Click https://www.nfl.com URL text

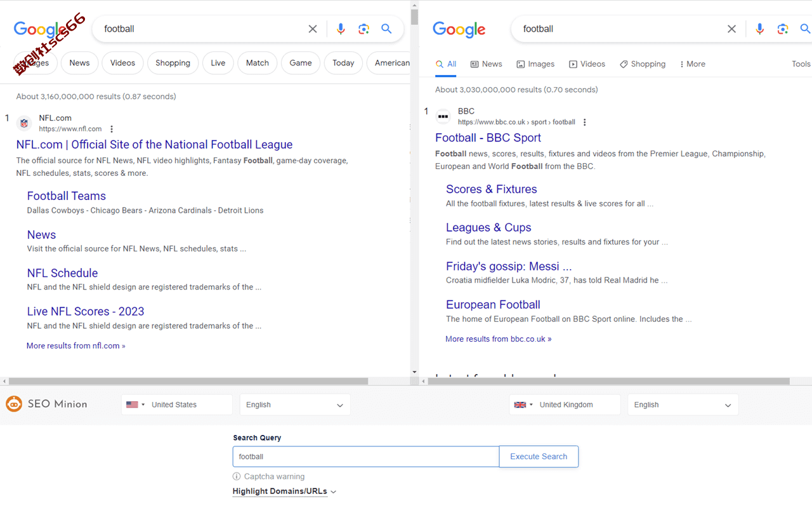click(70, 129)
